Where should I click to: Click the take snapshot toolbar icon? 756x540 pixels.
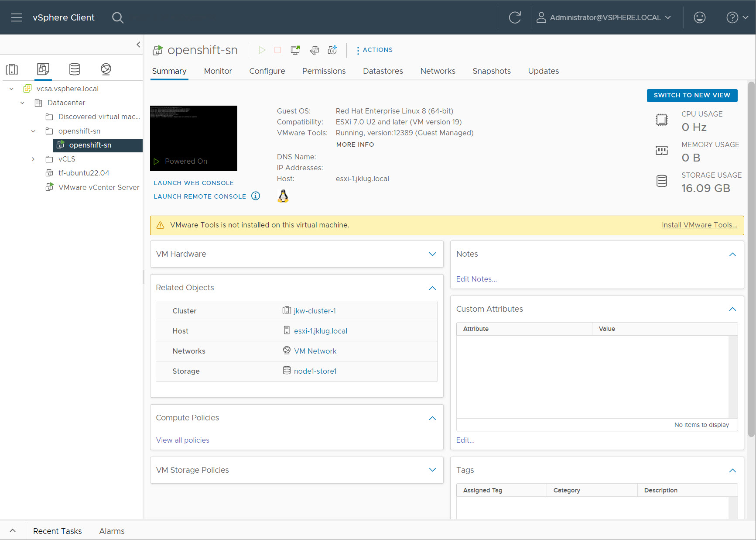click(332, 50)
